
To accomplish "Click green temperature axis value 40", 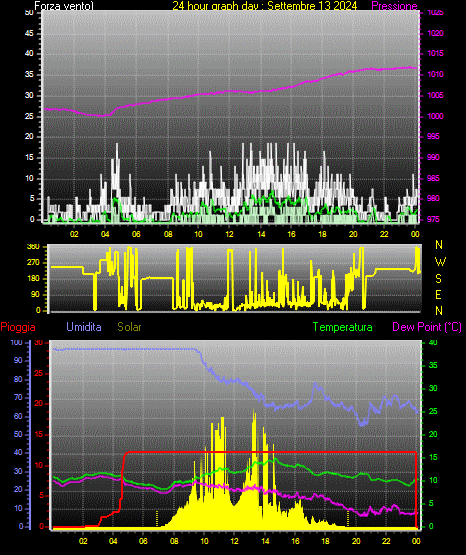I will pos(433,342).
